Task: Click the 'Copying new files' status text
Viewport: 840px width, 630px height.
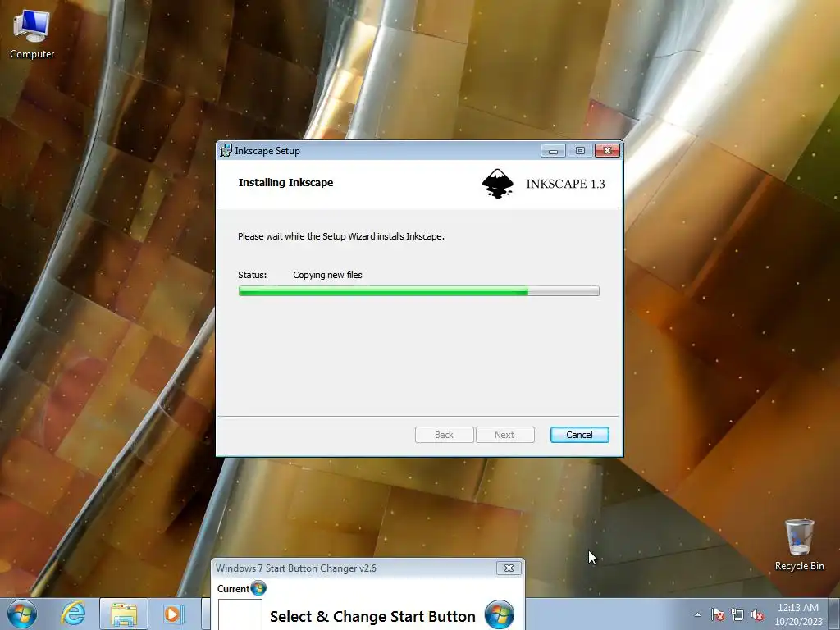Action: pyautogui.click(x=327, y=275)
